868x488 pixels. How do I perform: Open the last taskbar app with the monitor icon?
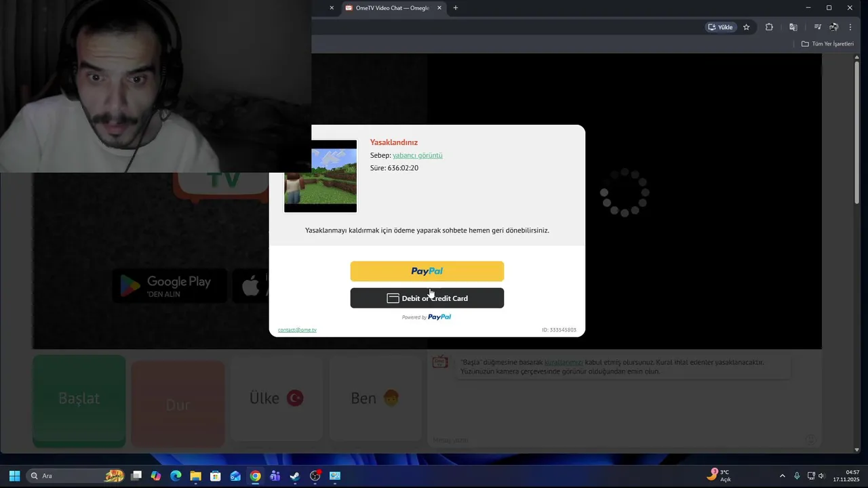335,476
